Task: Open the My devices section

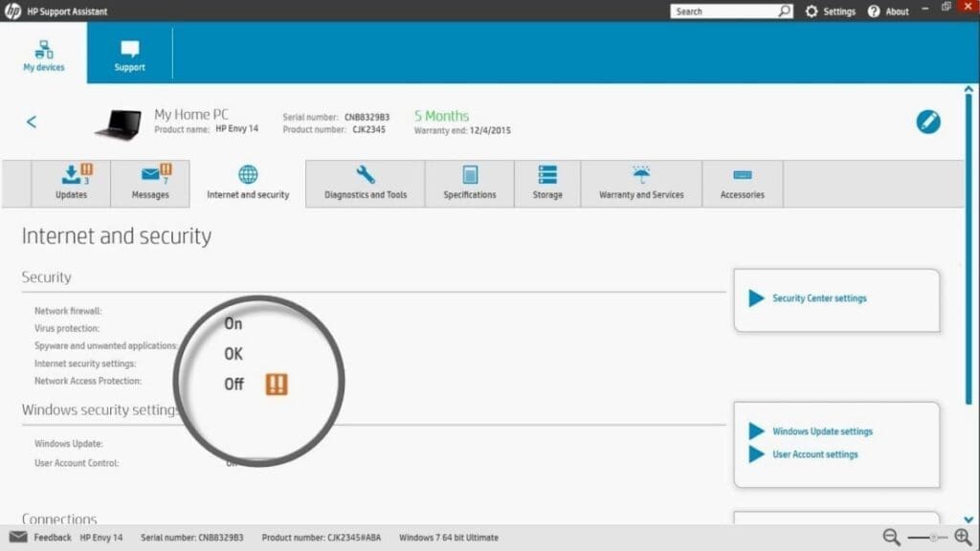Action: (44, 55)
